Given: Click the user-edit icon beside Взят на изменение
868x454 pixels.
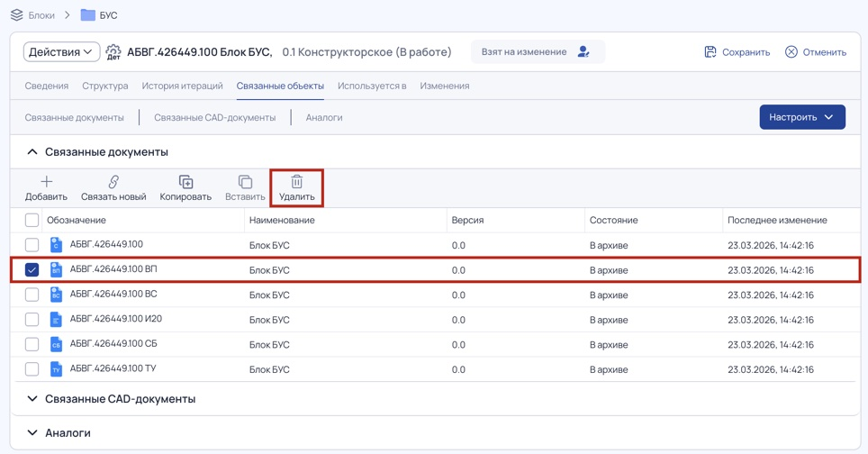Looking at the screenshot, I should [x=583, y=52].
